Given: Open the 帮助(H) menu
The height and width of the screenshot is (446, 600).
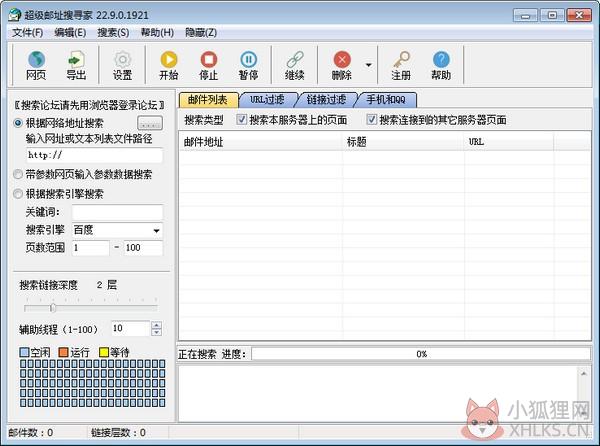Looking at the screenshot, I should point(157,33).
